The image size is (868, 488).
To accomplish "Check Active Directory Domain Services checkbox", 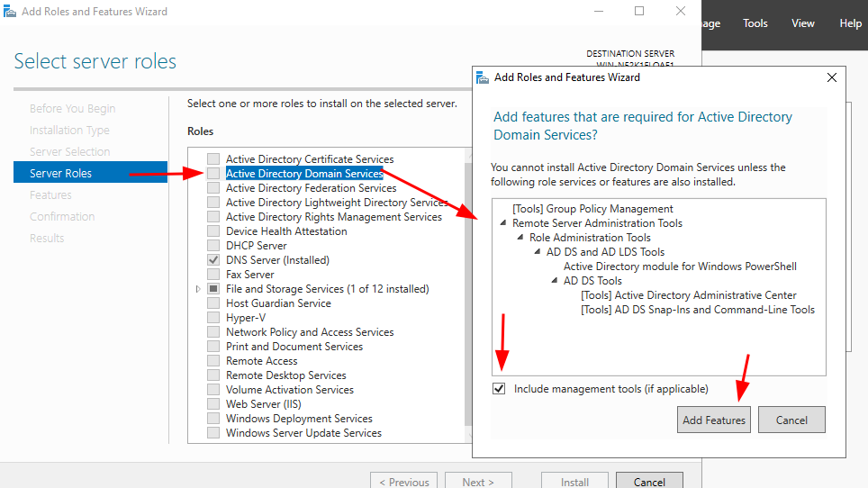I will pos(213,173).
